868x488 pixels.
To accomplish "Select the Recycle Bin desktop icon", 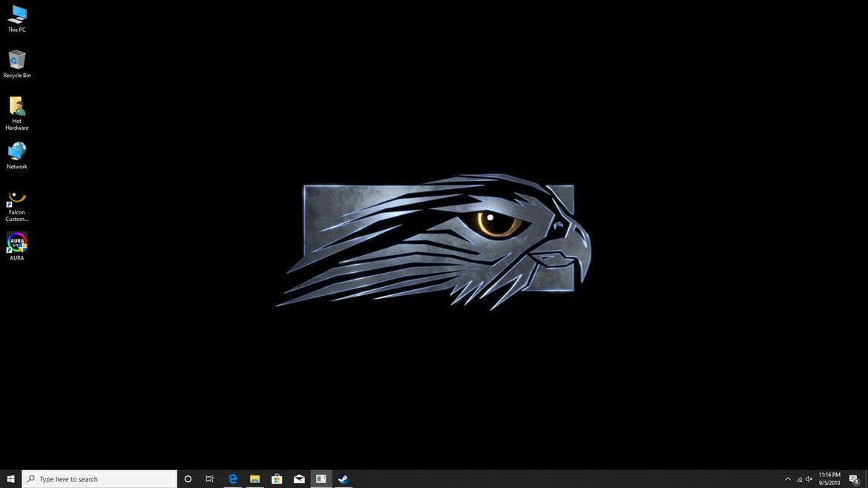I will 16,65.
